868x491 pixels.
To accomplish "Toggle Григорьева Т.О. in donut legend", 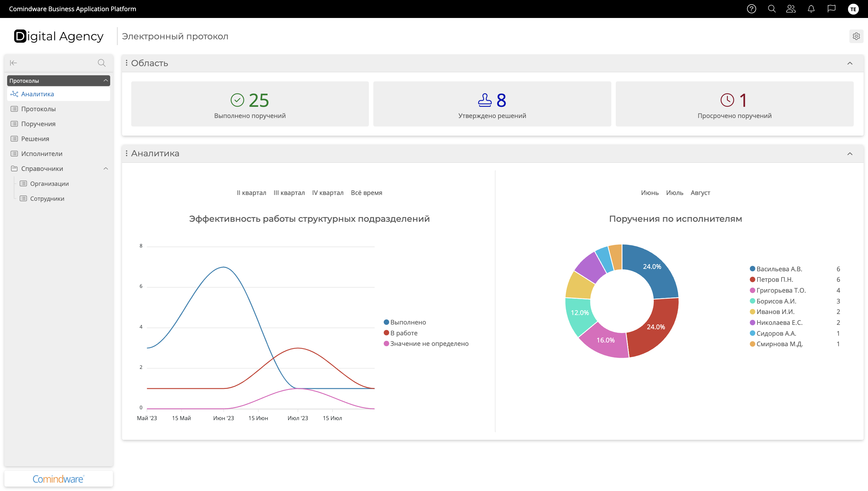I will pos(778,290).
